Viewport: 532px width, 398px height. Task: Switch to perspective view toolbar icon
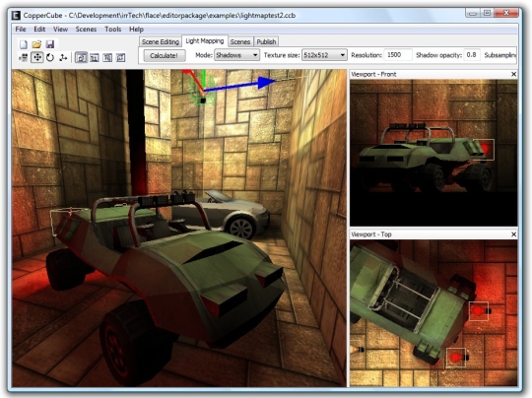pyautogui.click(x=81, y=58)
